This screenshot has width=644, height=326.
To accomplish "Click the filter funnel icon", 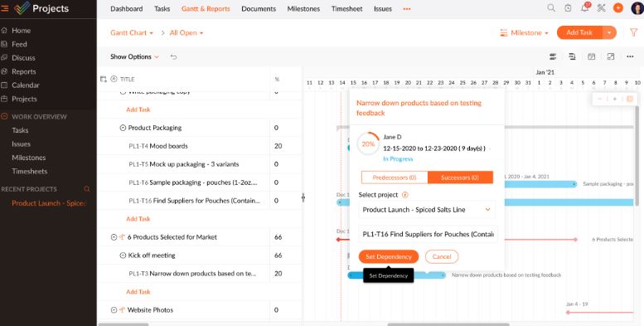I will tap(634, 32).
